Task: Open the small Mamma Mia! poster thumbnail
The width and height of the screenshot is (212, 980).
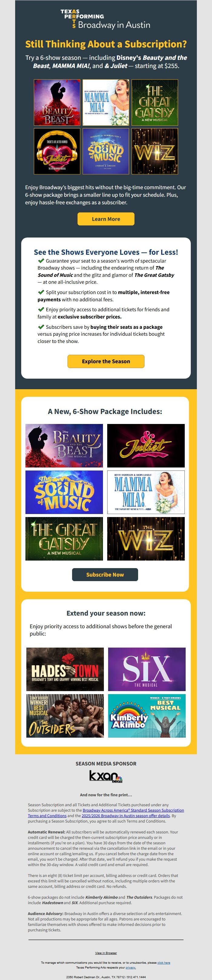Action: 106,103
